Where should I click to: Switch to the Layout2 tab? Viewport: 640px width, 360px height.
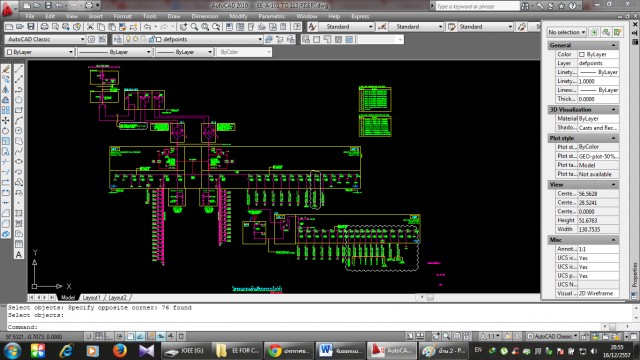click(x=118, y=298)
